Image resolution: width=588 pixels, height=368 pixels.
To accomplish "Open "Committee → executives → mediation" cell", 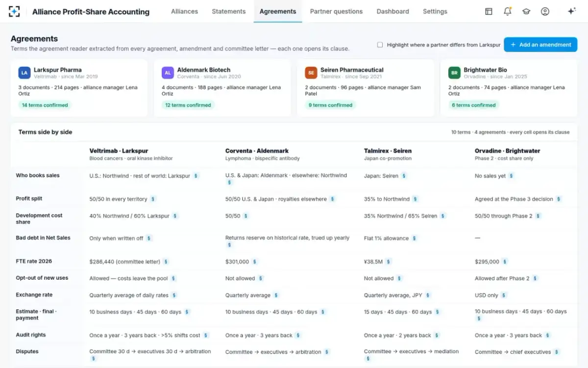I will coord(411,352).
